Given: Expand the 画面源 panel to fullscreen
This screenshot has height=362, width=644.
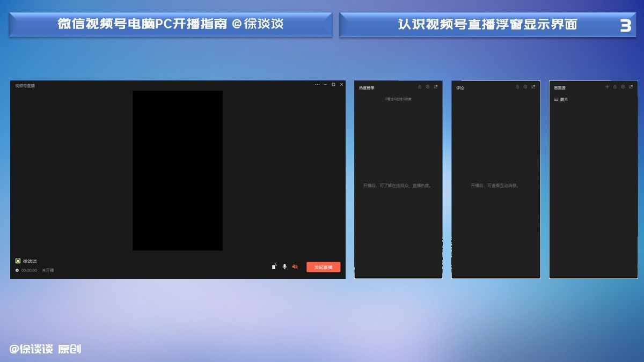Looking at the screenshot, I should click(x=630, y=86).
